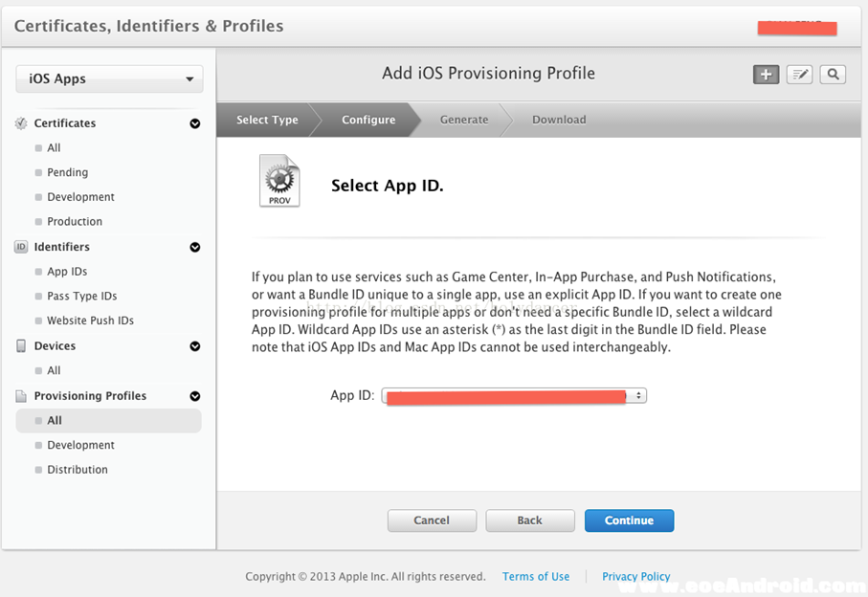Collapse the Identifiers section chevron
Image resolution: width=868 pixels, height=597 pixels.
[x=195, y=247]
